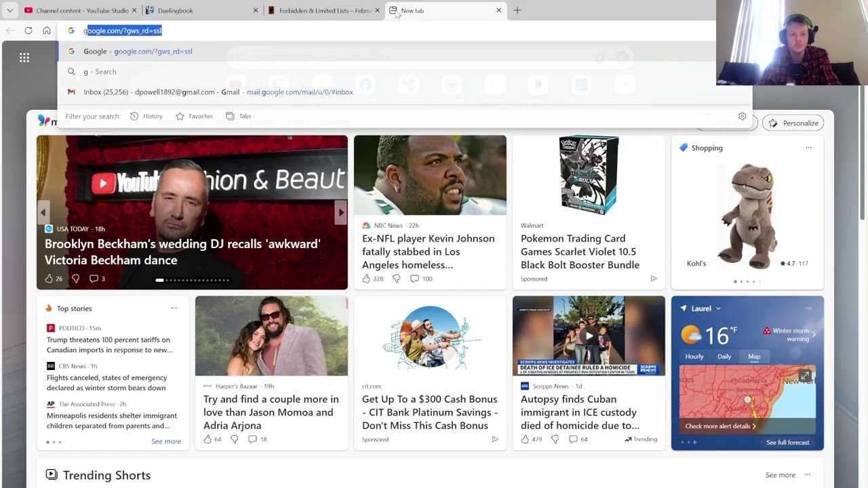868x488 pixels.
Task: Open the tab list dropdown arrow
Action: click(9, 10)
